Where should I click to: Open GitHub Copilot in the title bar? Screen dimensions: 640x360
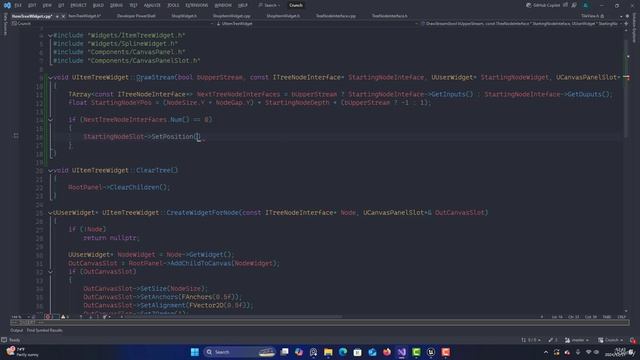click(543, 5)
